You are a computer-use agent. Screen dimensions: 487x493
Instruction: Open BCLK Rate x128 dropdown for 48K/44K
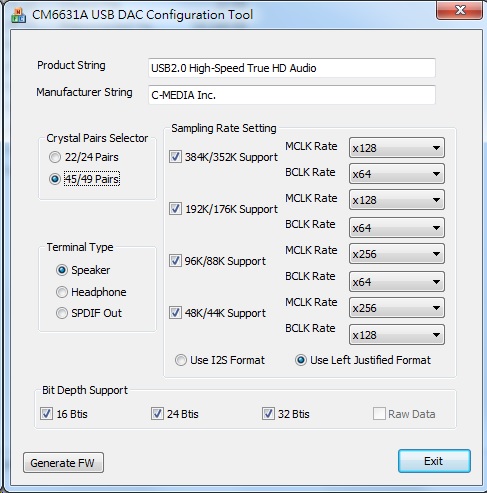pos(397,335)
